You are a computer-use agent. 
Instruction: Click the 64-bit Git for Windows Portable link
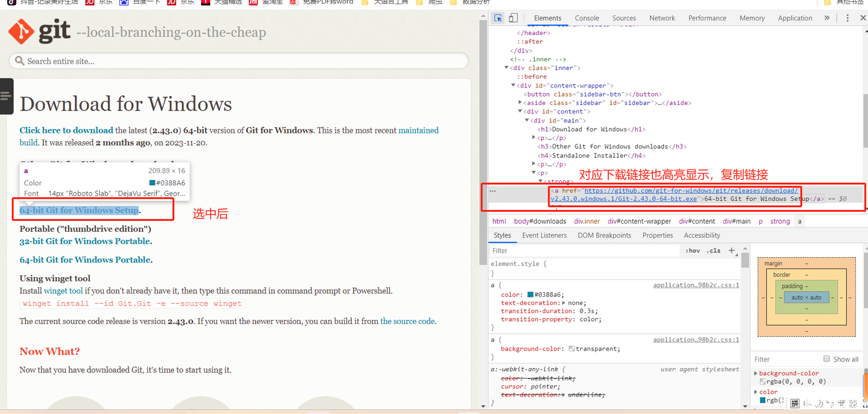click(85, 260)
